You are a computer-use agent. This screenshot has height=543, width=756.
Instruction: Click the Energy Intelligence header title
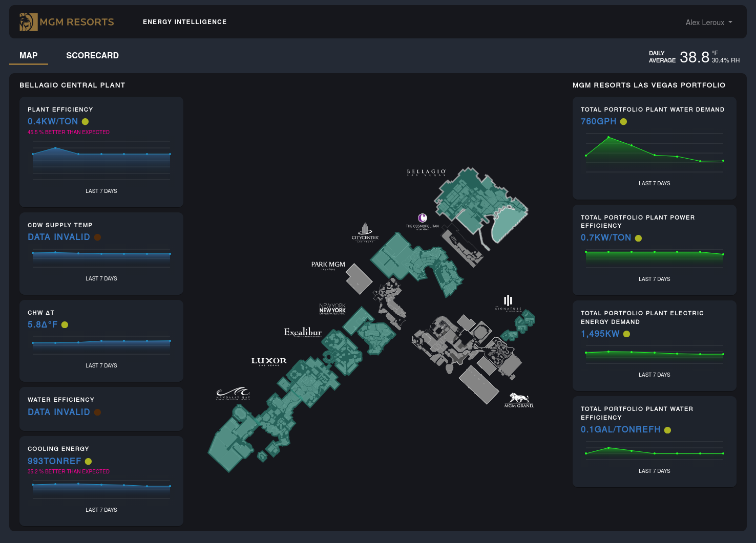pos(185,22)
